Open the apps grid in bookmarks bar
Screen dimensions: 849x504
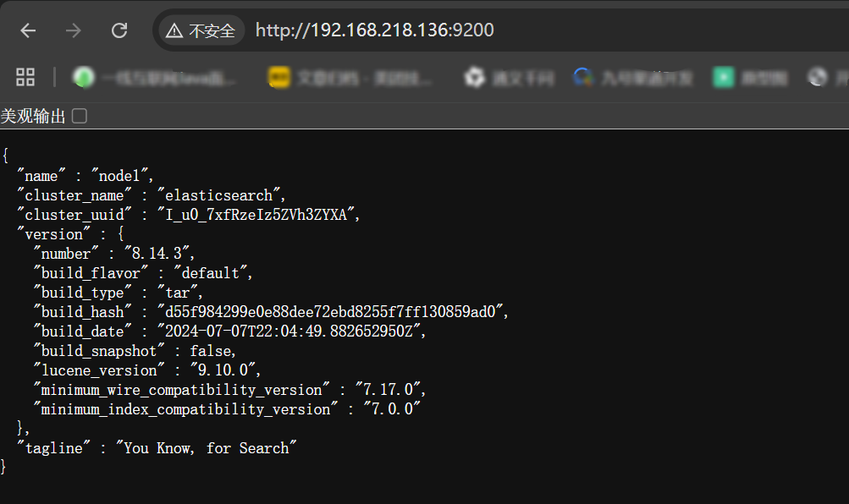pos(25,78)
